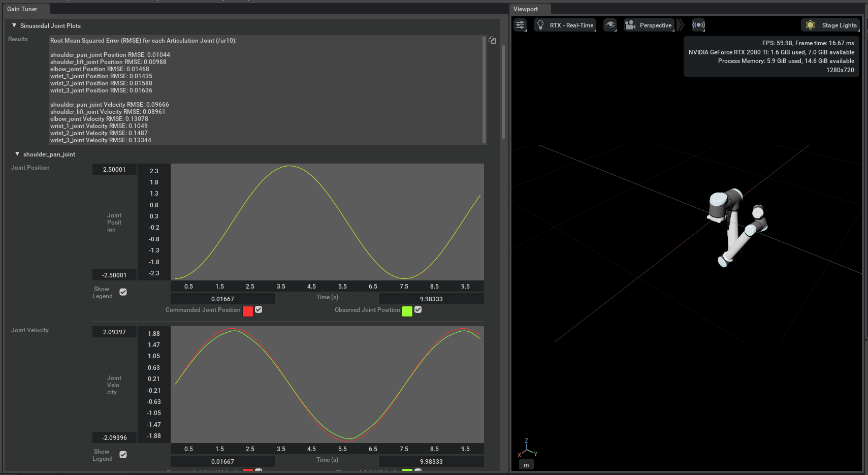
Task: Collapse the shoulder_pan_joint section
Action: coord(17,154)
